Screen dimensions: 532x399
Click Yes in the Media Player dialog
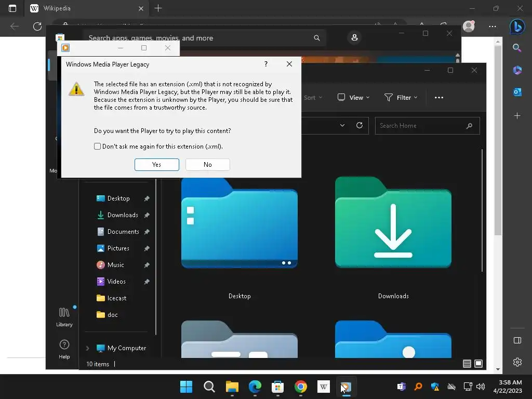156,165
